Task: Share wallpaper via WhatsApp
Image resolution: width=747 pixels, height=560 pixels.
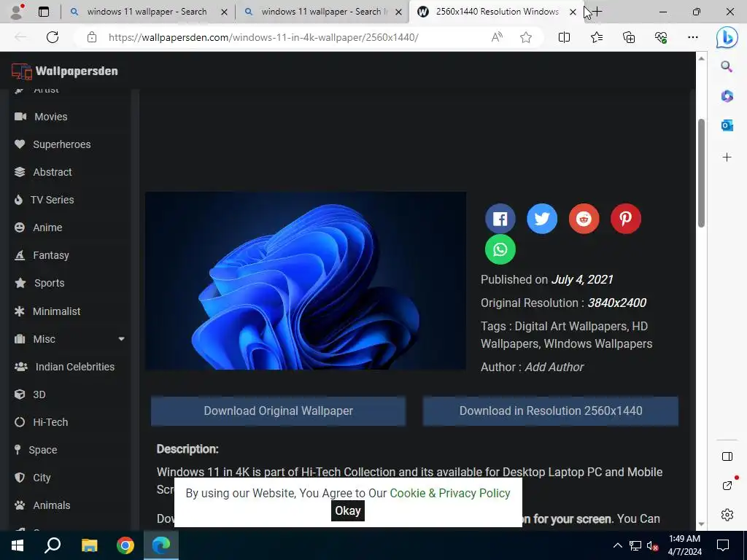Action: pyautogui.click(x=500, y=249)
